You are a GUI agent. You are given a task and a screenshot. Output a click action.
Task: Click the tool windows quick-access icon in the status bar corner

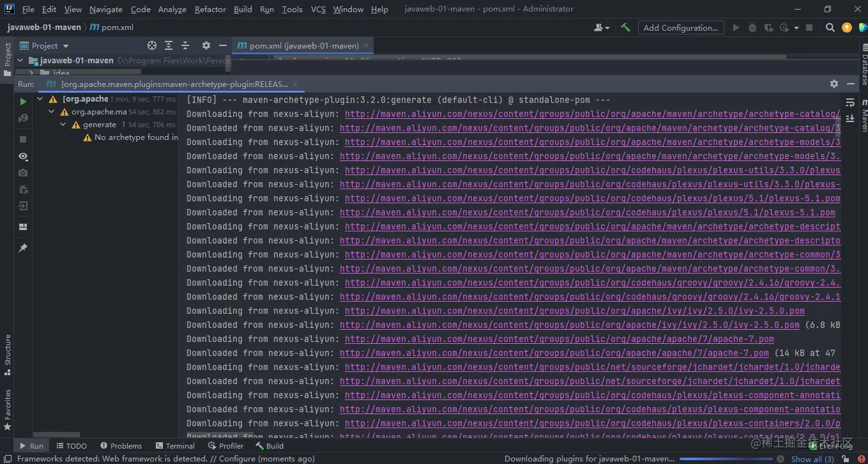tap(7, 458)
